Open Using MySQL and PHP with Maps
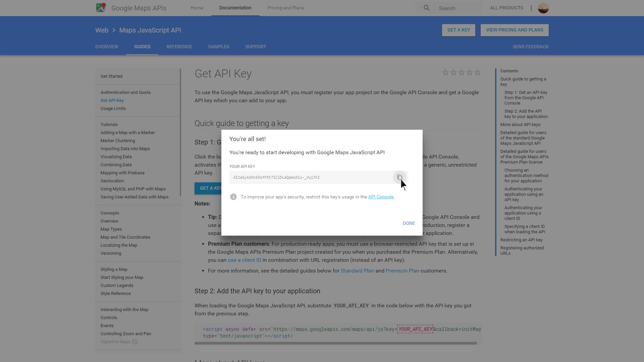Screen dimensions: 644x362 tap(133, 189)
